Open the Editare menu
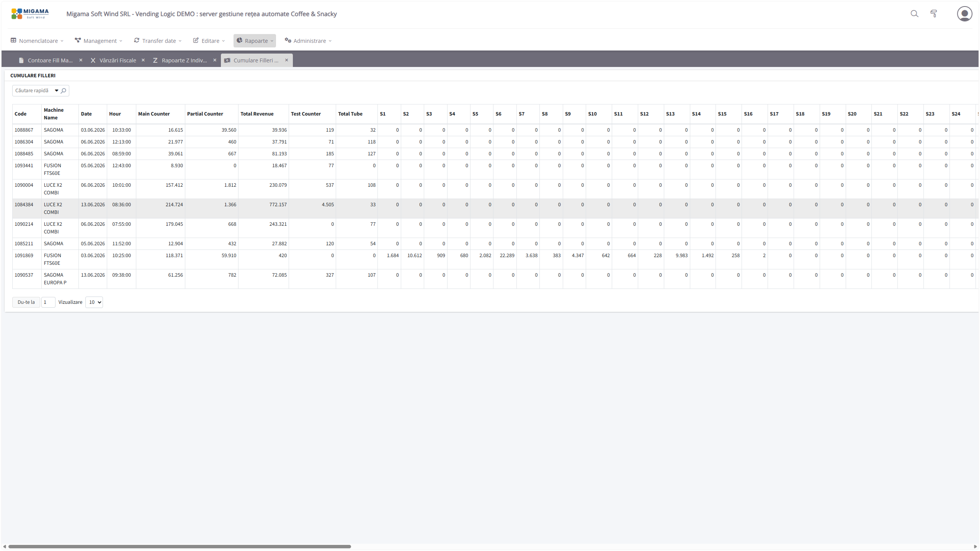 point(209,41)
